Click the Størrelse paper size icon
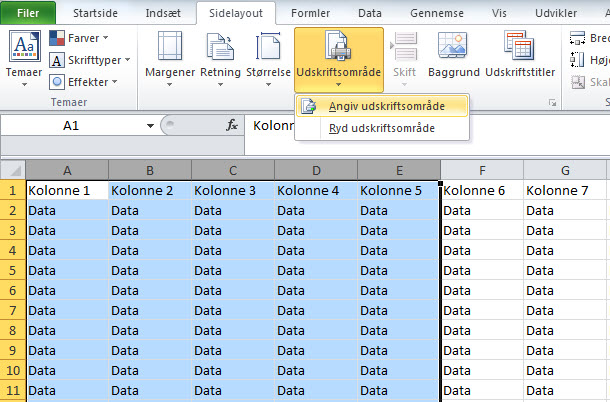The width and height of the screenshot is (610, 402). click(268, 46)
